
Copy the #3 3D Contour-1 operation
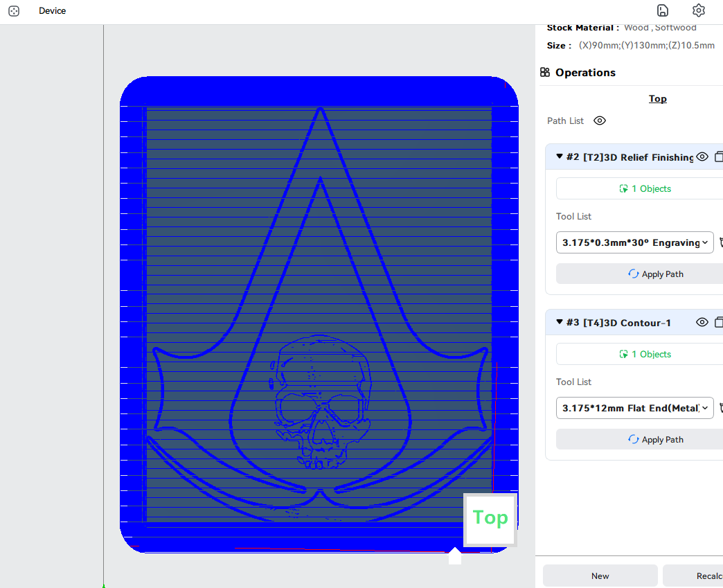pos(719,322)
